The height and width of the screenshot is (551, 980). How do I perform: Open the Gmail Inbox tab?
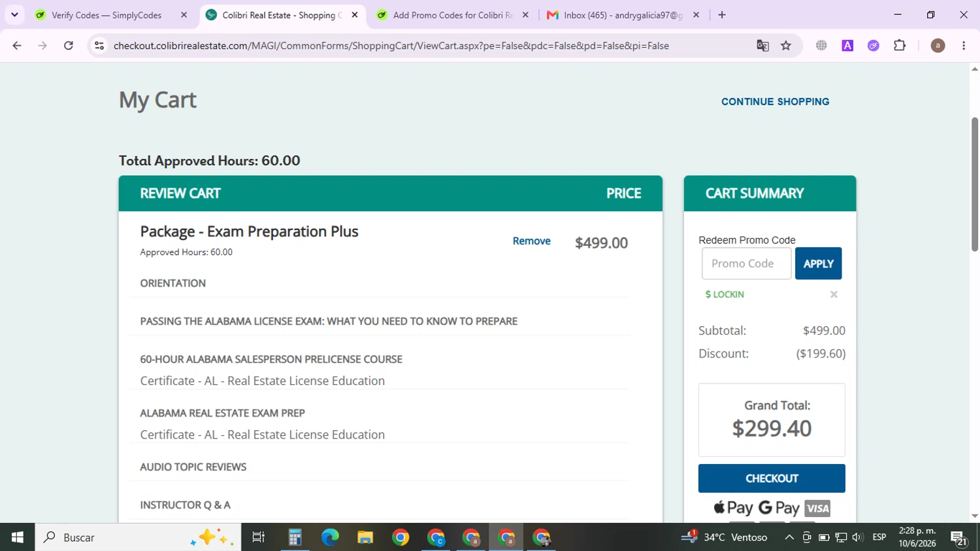tap(623, 15)
